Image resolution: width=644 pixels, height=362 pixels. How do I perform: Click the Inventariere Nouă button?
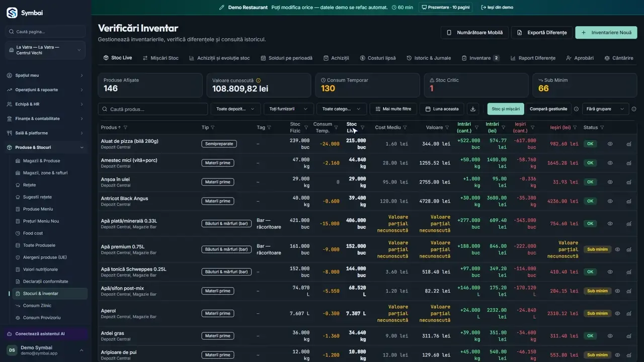pyautogui.click(x=606, y=33)
